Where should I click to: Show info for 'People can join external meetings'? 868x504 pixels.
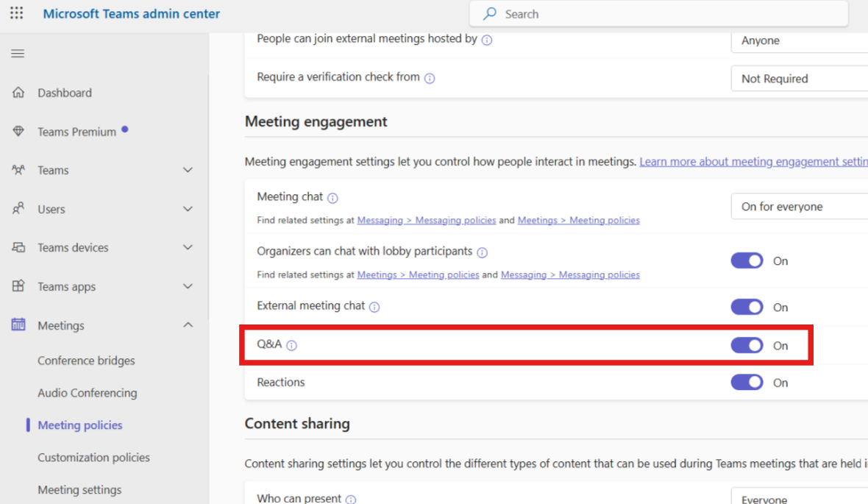click(x=486, y=40)
